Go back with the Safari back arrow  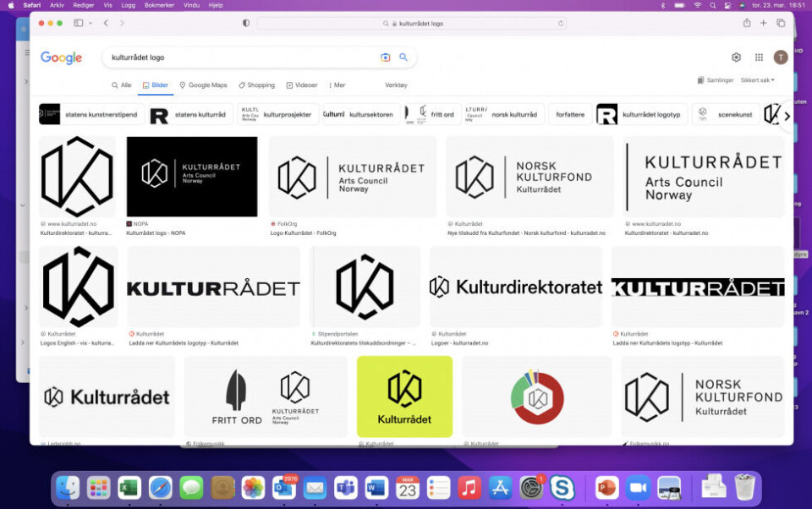pos(106,23)
